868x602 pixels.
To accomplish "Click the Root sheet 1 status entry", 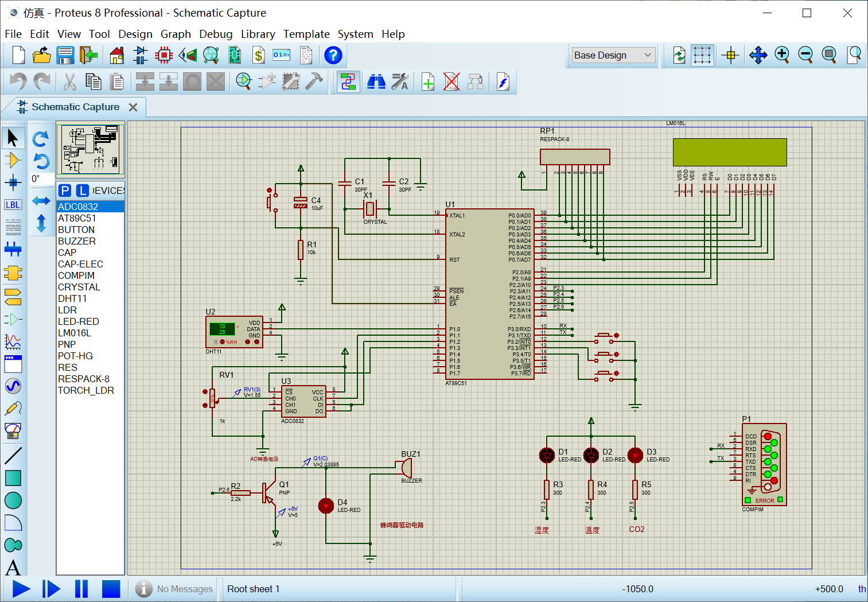I will (x=253, y=589).
